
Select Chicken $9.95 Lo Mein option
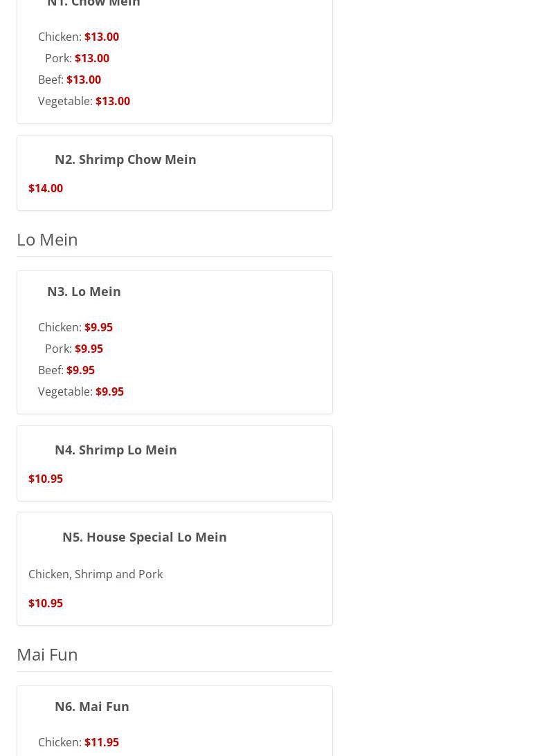(x=75, y=327)
